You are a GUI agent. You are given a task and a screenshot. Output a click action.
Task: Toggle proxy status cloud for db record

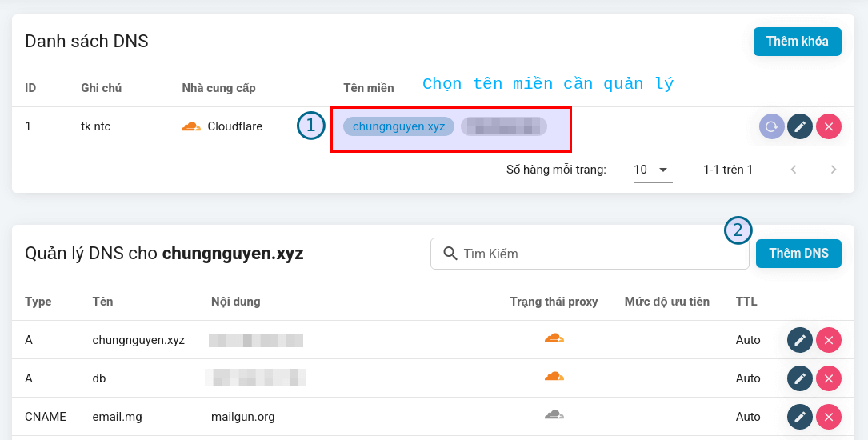pyautogui.click(x=554, y=377)
